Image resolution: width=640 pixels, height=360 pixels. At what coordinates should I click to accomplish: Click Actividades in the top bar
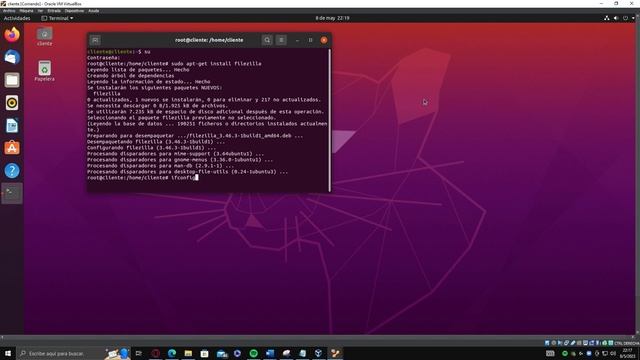coord(17,18)
